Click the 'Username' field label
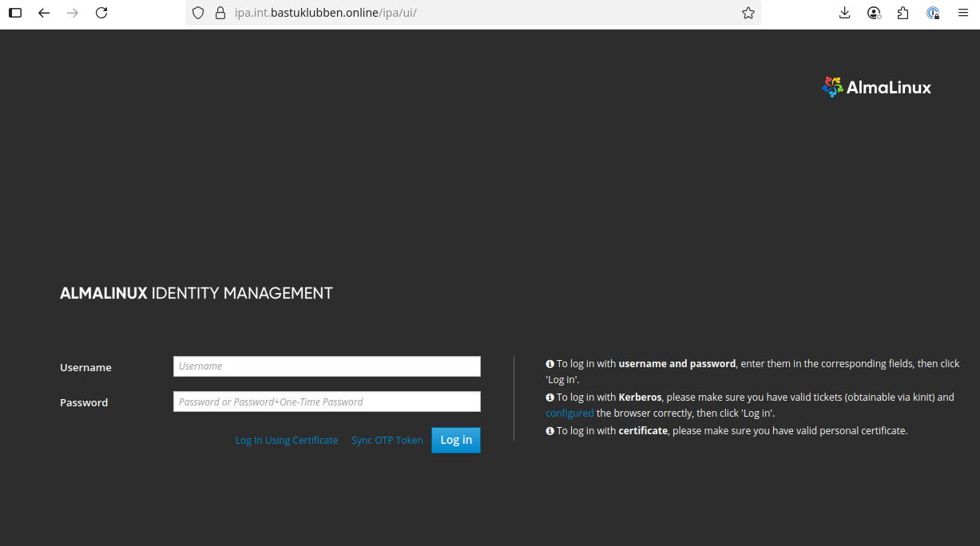The height and width of the screenshot is (546, 980). pyautogui.click(x=85, y=368)
